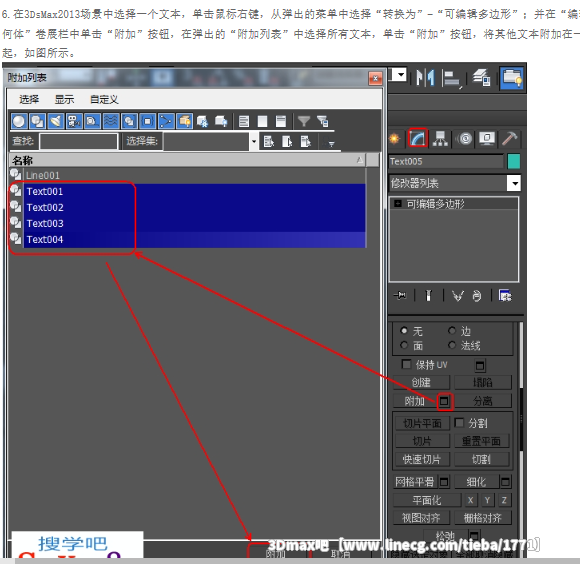The image size is (580, 564).
Task: Toggle the display cameras filter icon
Action: pyautogui.click(x=74, y=121)
